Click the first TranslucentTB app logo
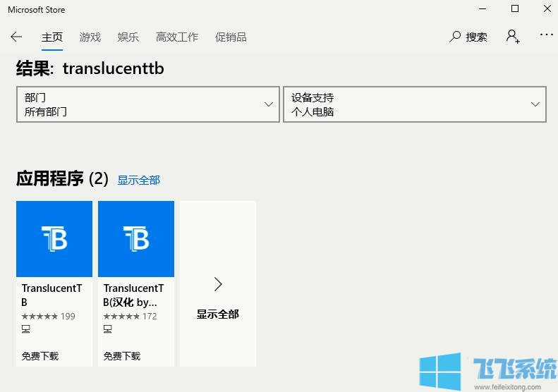This screenshot has width=558, height=392. tap(54, 239)
